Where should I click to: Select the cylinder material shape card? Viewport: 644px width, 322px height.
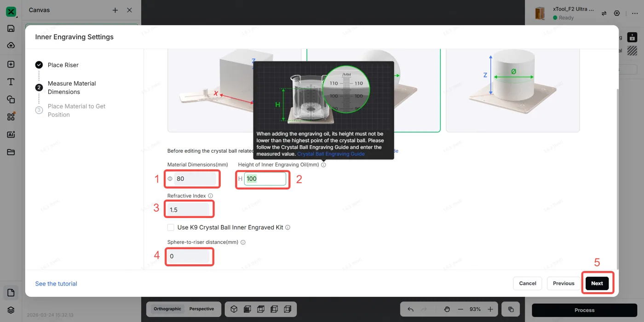pos(512,91)
